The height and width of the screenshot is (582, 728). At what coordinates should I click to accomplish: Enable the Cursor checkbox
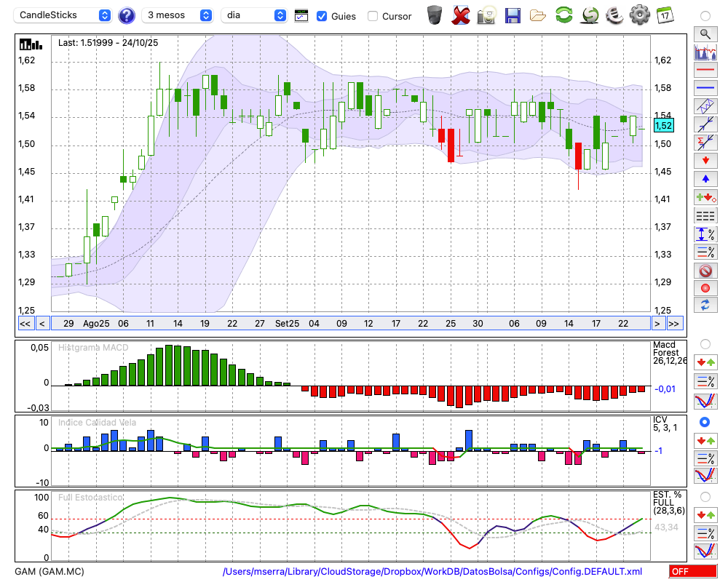(373, 16)
